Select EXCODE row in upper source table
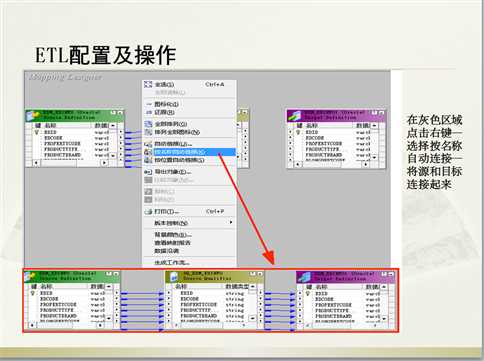The height and width of the screenshot is (361, 484). pyautogui.click(x=71, y=138)
